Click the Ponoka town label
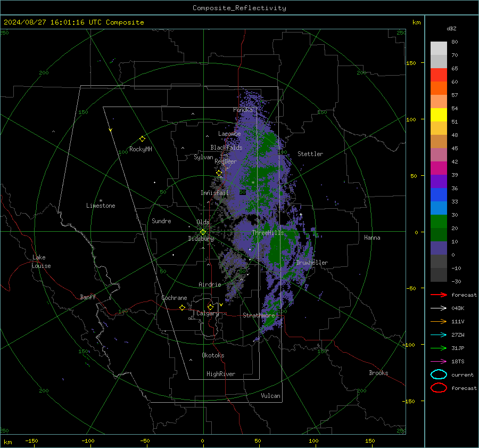 [x=243, y=110]
